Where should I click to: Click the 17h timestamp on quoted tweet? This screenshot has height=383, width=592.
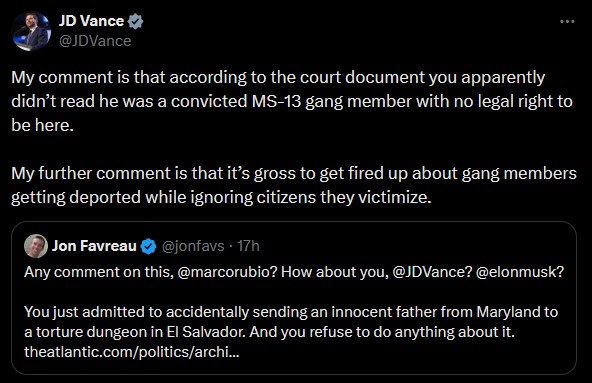click(248, 246)
